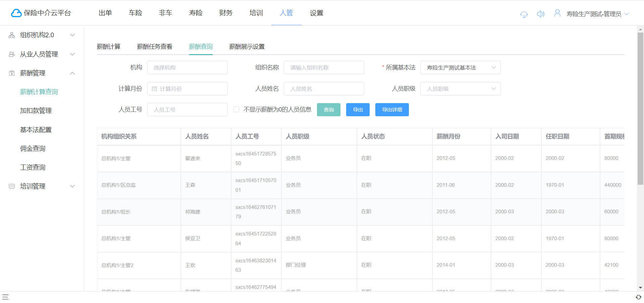Click the cloud logo icon
Screen dimensions: 644x303
(16, 13)
